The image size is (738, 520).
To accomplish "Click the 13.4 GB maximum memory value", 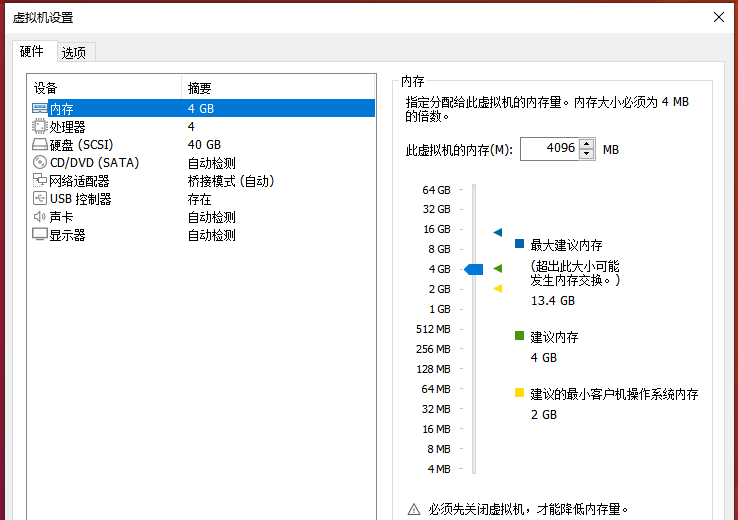I will 553,301.
